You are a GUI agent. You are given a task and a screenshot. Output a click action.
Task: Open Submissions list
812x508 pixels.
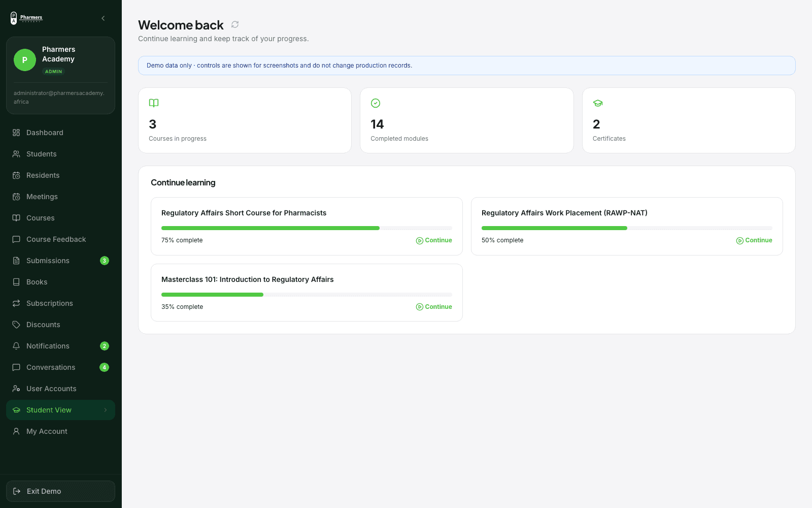click(x=60, y=261)
